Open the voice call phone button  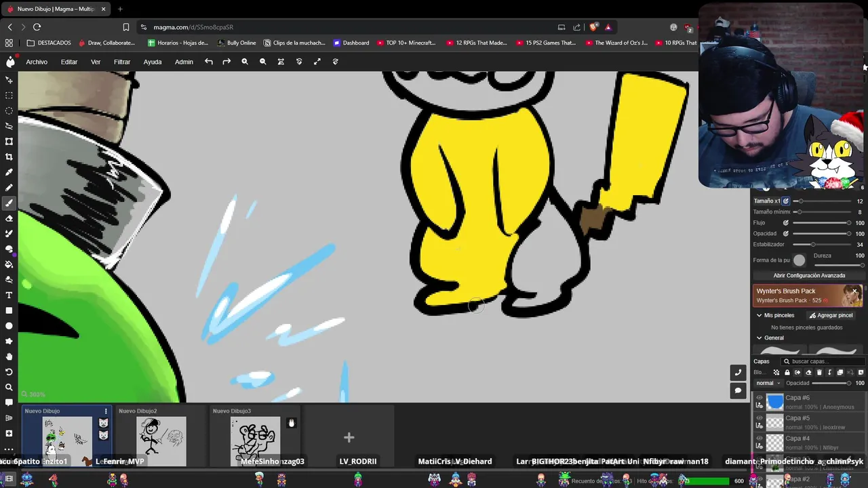click(738, 373)
